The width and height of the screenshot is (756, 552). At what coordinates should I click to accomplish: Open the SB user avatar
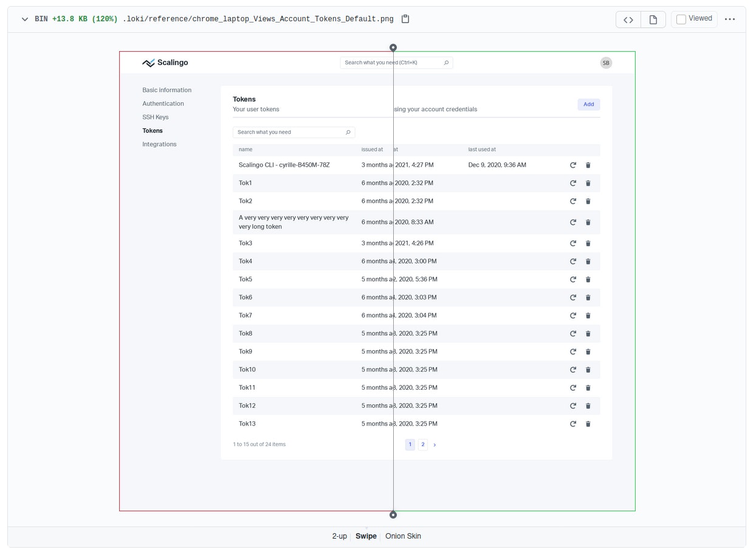[606, 63]
